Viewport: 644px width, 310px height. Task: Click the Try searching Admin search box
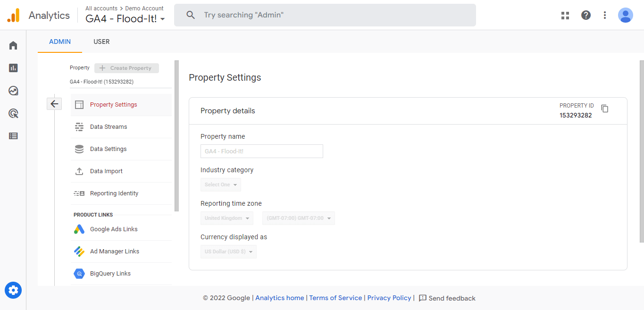[325, 15]
